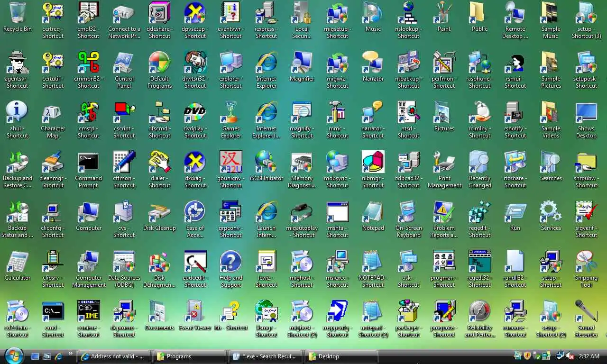This screenshot has height=364, width=607.
Task: Click the Character Map icon
Action: 53,120
